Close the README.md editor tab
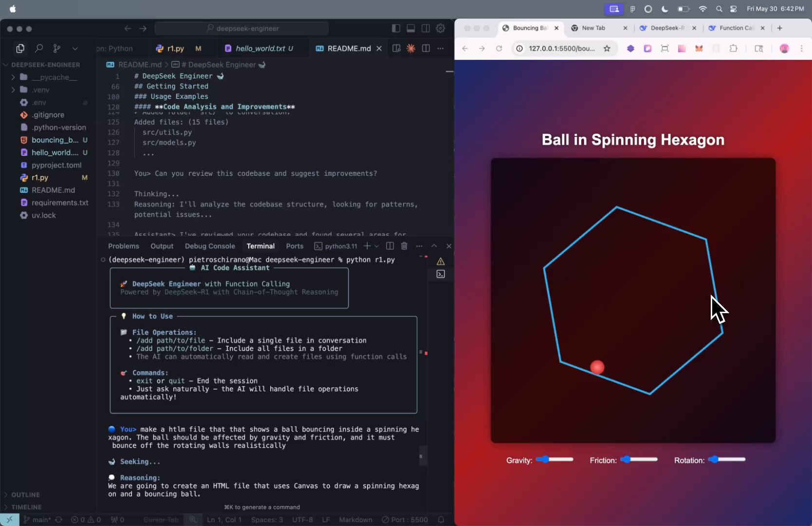 379,48
